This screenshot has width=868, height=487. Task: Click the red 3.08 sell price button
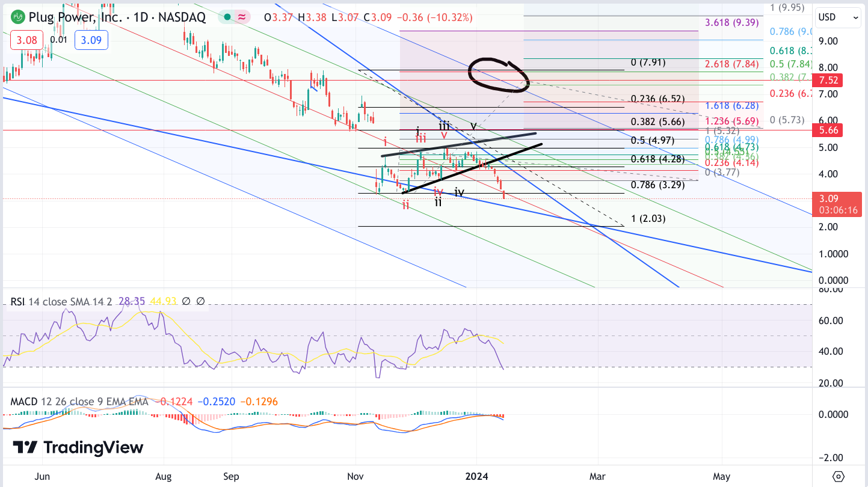coord(26,40)
